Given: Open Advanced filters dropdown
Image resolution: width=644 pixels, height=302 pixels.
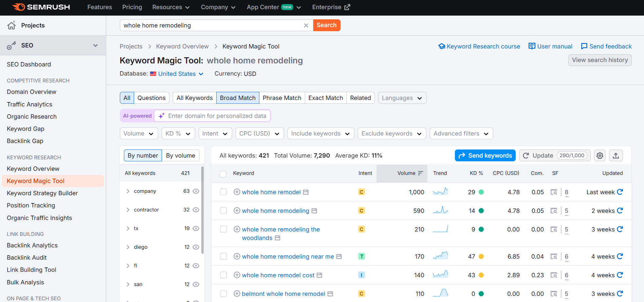Looking at the screenshot, I should tap(461, 134).
